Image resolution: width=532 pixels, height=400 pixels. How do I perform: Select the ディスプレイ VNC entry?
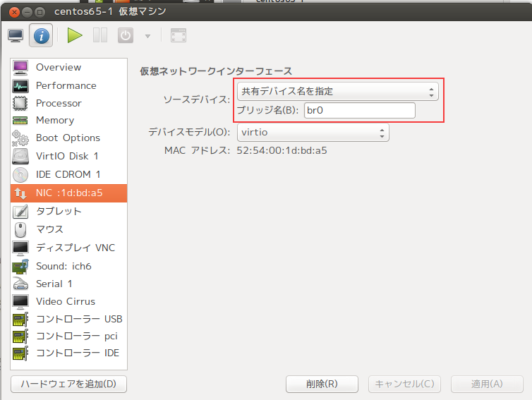point(75,248)
